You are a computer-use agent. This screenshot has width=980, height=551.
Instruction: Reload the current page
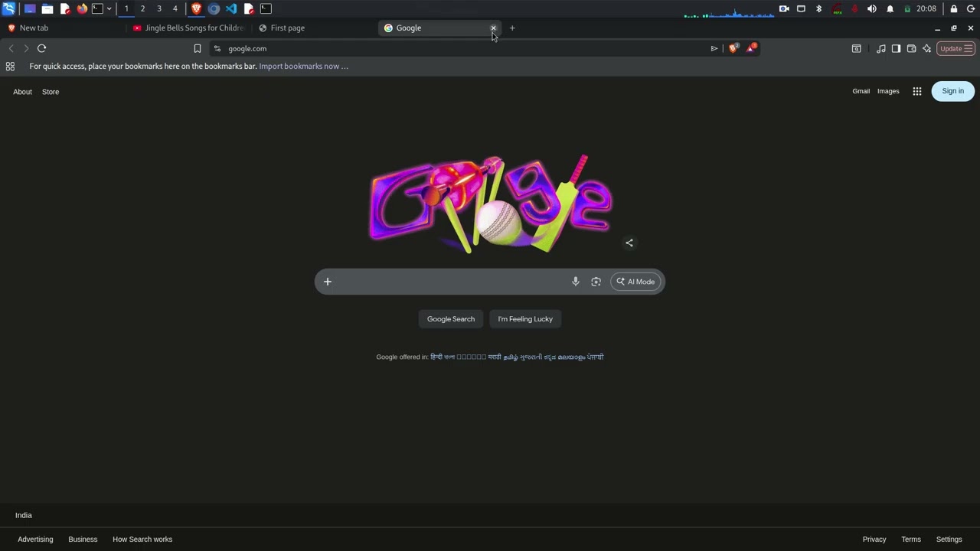point(42,48)
